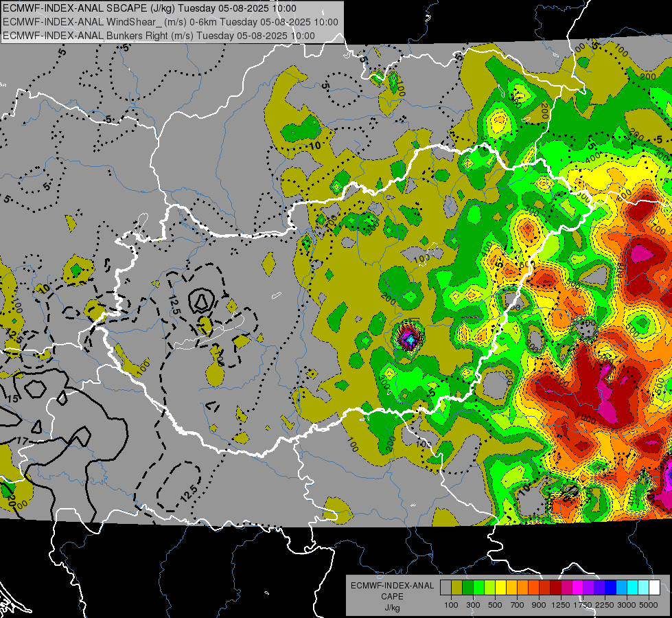Select the olive legend swatch after 100
The image size is (672, 618).
coord(457,588)
